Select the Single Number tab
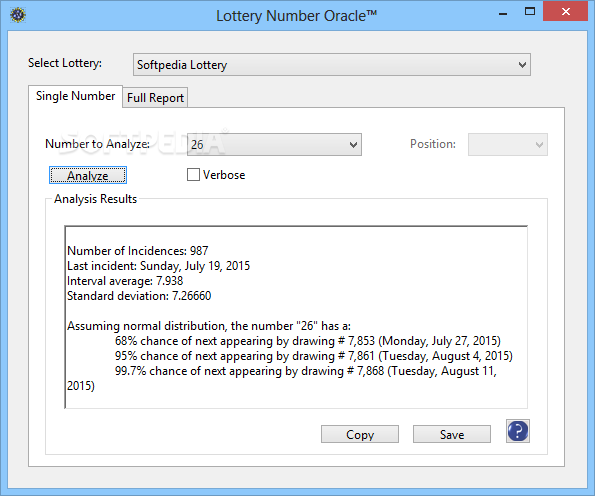595x496 pixels. pyautogui.click(x=76, y=96)
